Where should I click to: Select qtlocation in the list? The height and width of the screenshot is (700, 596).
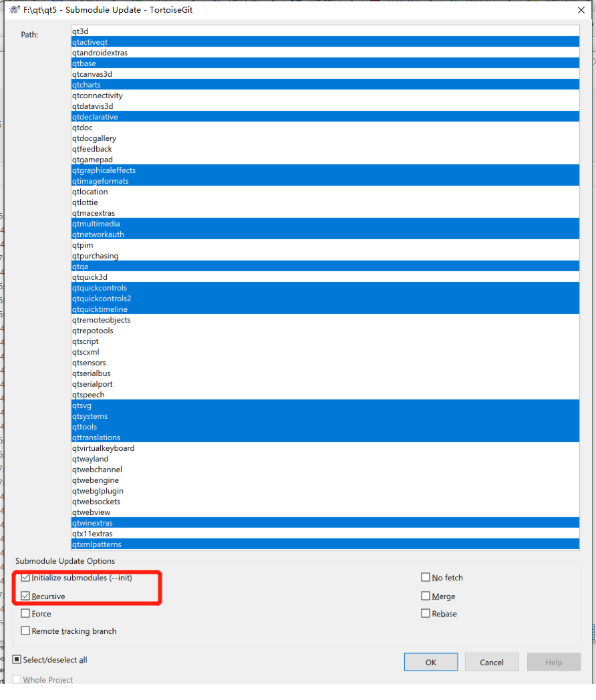pos(325,192)
